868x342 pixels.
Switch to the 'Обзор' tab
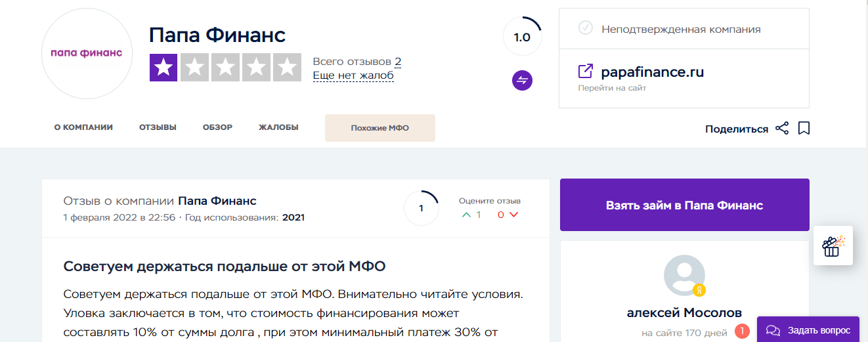coord(217,127)
